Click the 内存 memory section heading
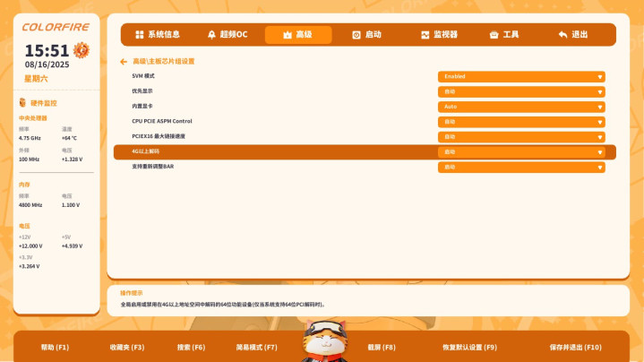 click(24, 185)
